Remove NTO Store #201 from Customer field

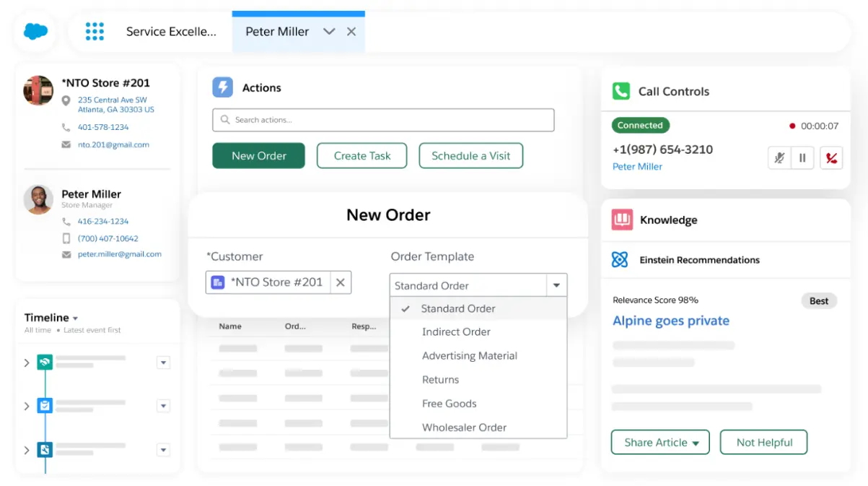(341, 282)
